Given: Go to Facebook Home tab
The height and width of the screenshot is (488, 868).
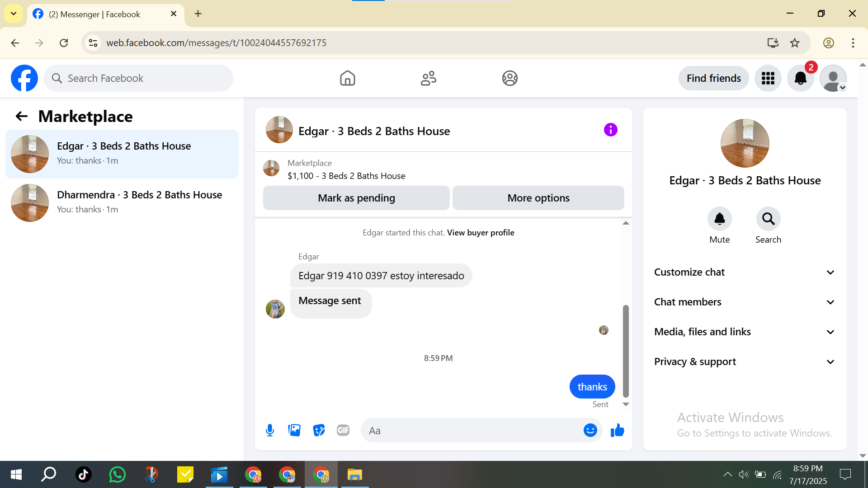Looking at the screenshot, I should click(347, 78).
